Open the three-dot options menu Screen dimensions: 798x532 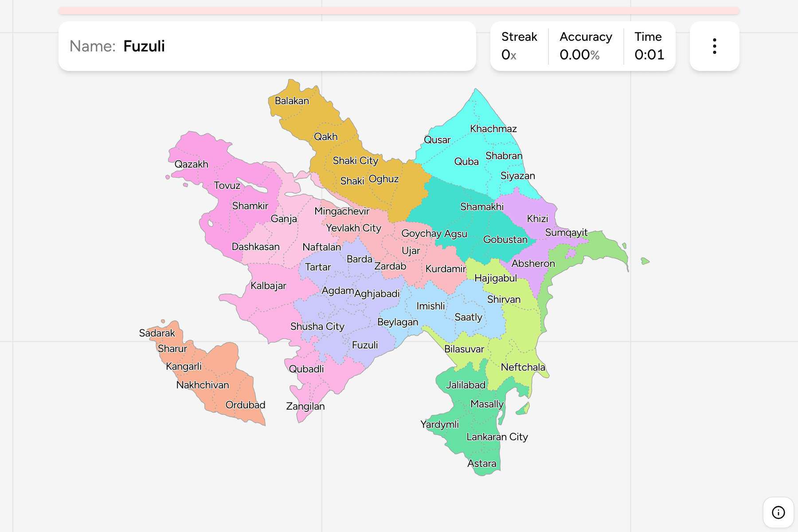pyautogui.click(x=714, y=46)
